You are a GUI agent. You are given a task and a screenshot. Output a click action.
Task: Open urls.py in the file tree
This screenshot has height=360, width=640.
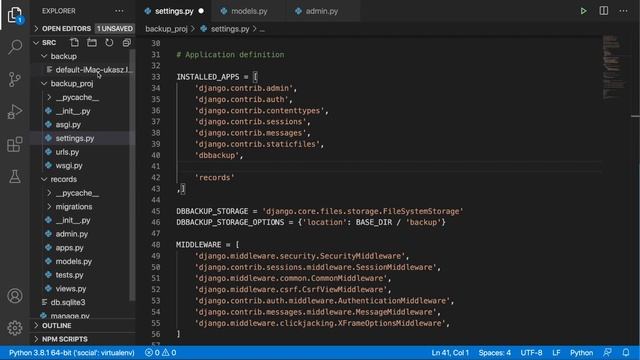(67, 152)
